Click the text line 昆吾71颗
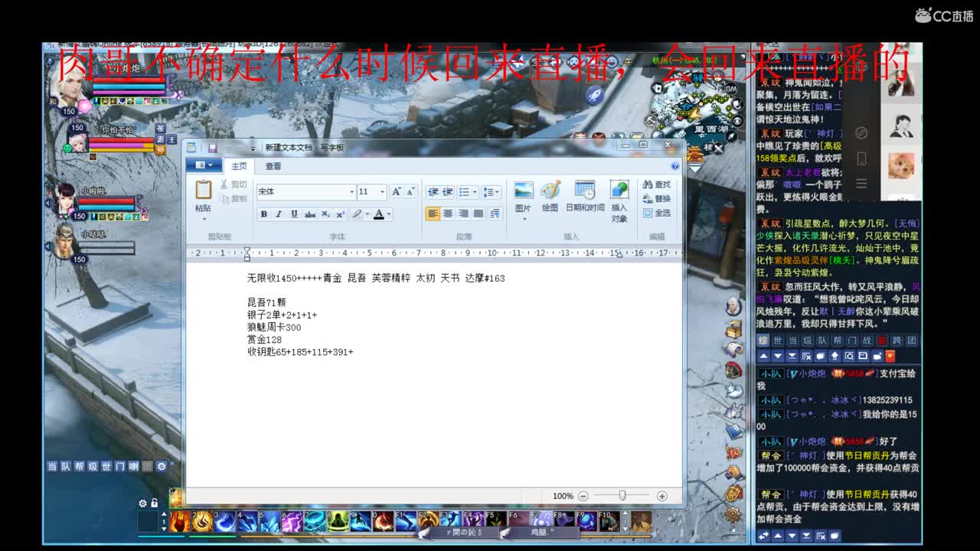980x551 pixels. (266, 302)
